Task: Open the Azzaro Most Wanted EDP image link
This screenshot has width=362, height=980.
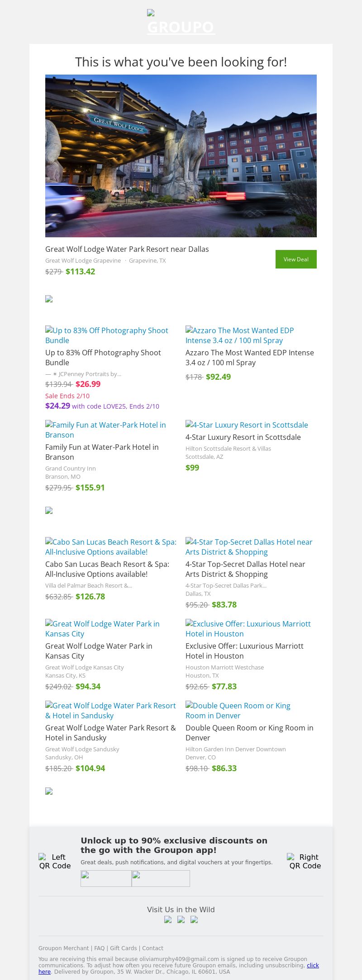Action: tap(239, 335)
